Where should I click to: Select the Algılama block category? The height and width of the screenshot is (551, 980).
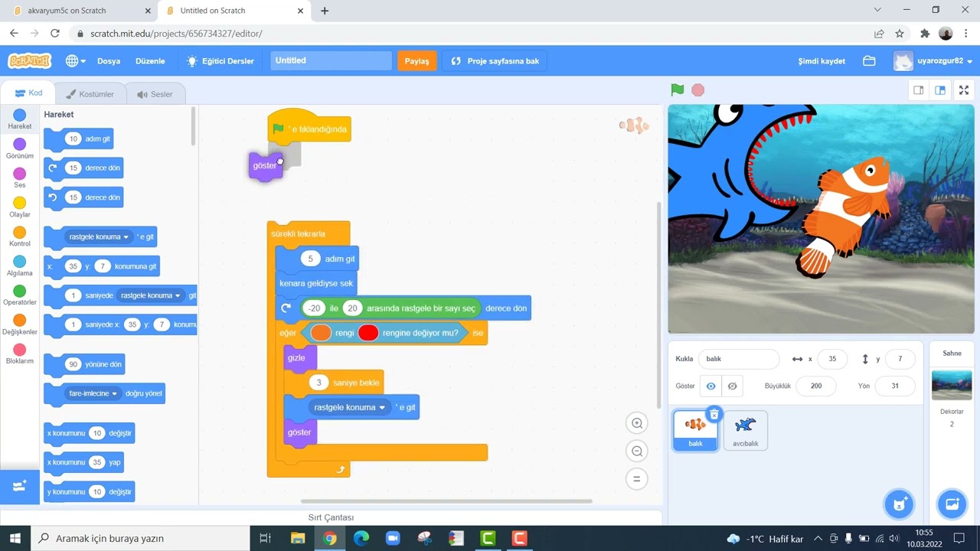(20, 266)
